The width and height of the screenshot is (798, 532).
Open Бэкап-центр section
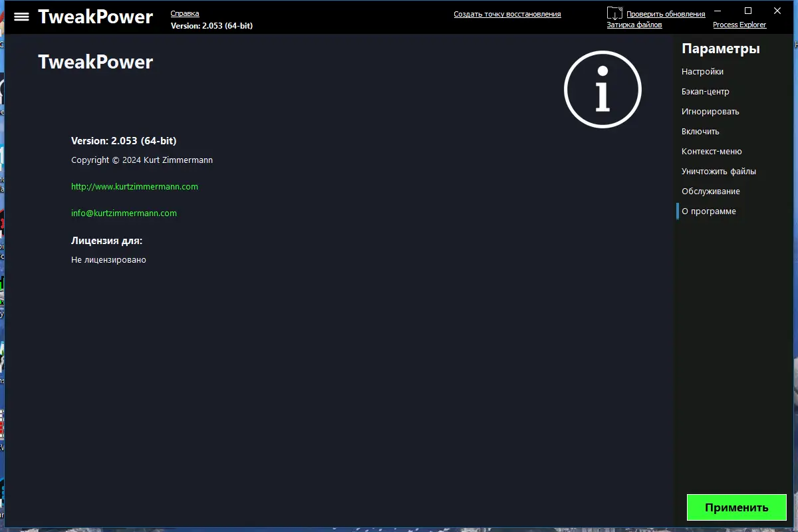coord(706,92)
